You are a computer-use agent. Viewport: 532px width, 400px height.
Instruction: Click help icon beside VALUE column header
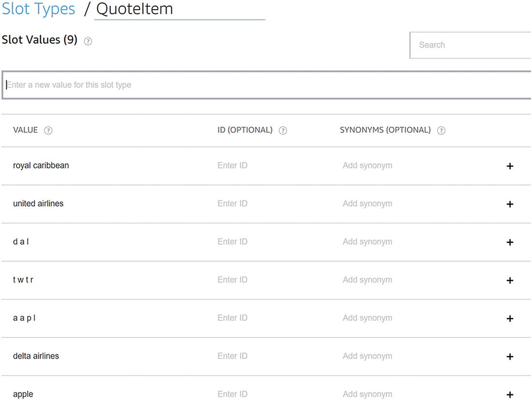point(48,131)
